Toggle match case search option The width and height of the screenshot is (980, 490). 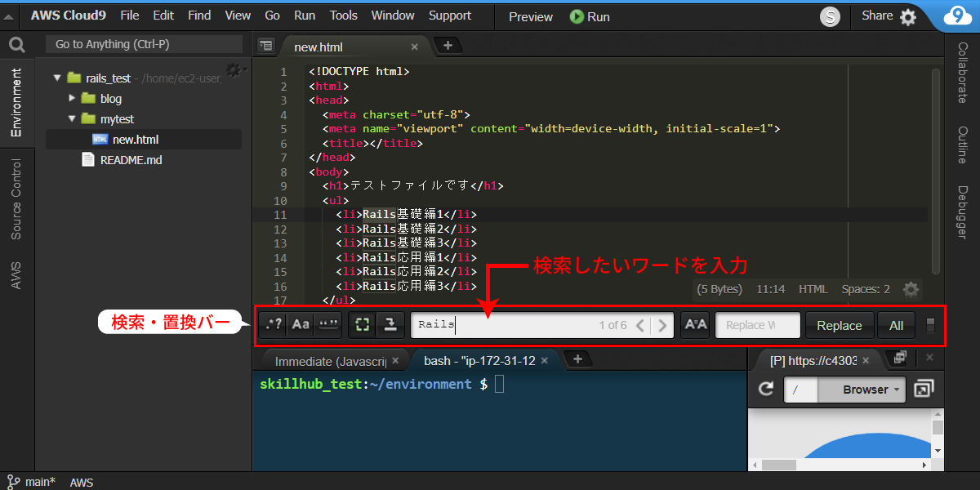click(x=301, y=325)
